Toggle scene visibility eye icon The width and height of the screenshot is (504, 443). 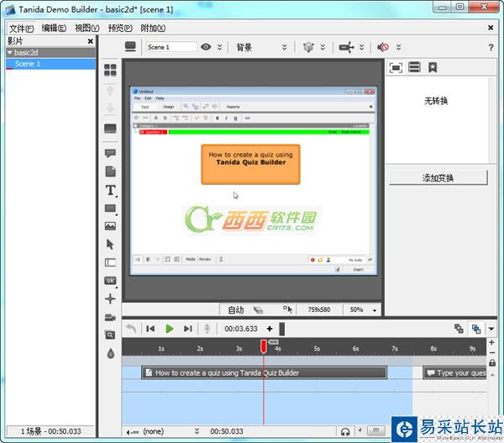[206, 47]
